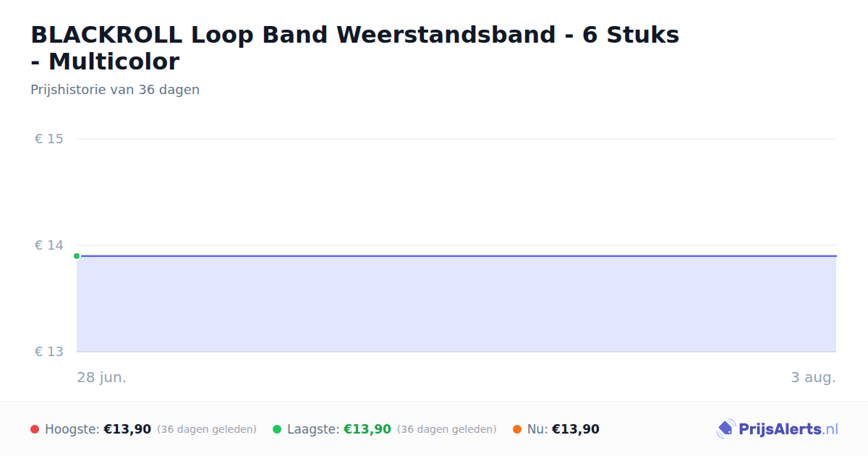
Task: Click the green Laagste legend dot
Action: tap(277, 429)
